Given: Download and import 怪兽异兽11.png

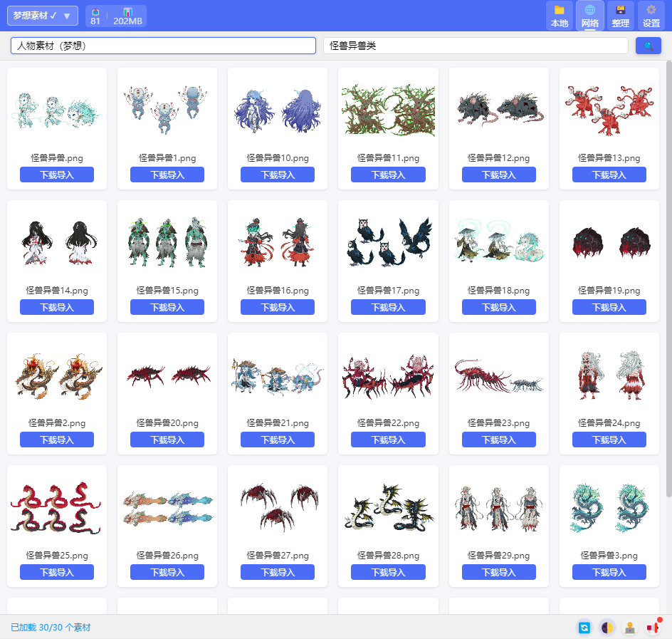Looking at the screenshot, I should tap(388, 175).
